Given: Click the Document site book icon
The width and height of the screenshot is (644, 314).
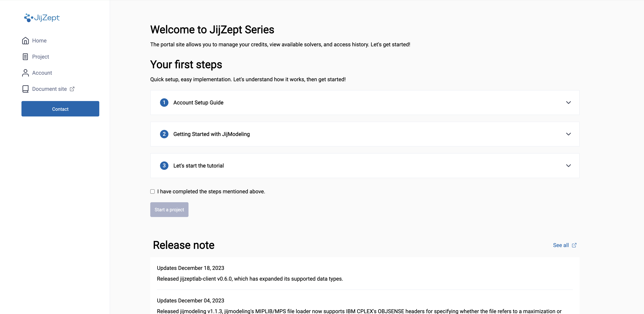Looking at the screenshot, I should point(25,89).
